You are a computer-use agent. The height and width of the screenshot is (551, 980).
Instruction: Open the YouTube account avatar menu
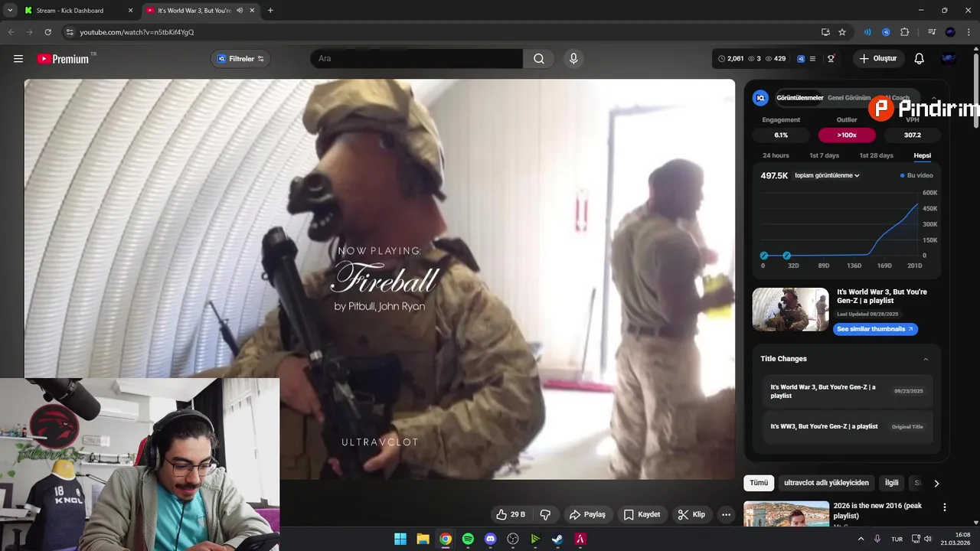tap(949, 59)
